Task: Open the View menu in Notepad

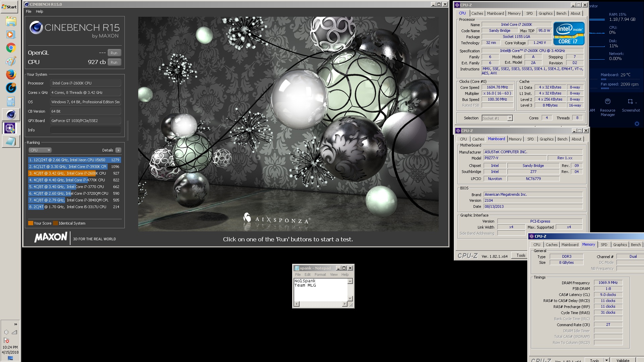Action: (x=334, y=275)
